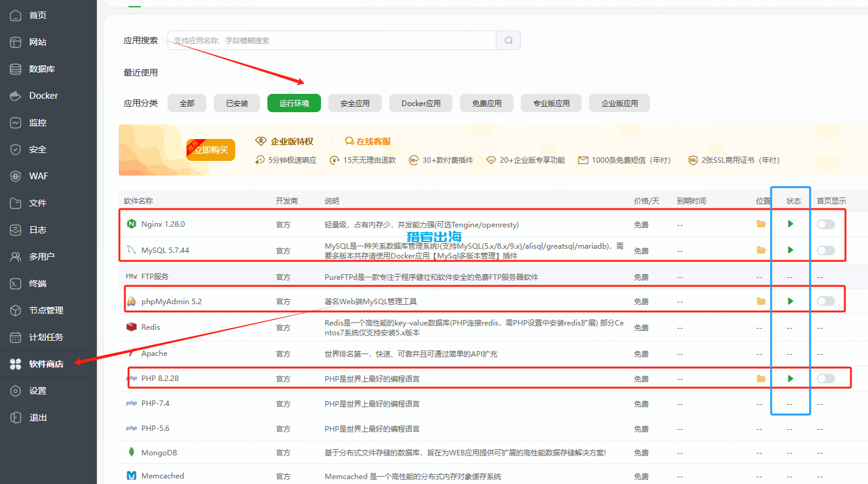Select the 已安装 category filter
Screen dimensions: 868x484
(x=237, y=103)
